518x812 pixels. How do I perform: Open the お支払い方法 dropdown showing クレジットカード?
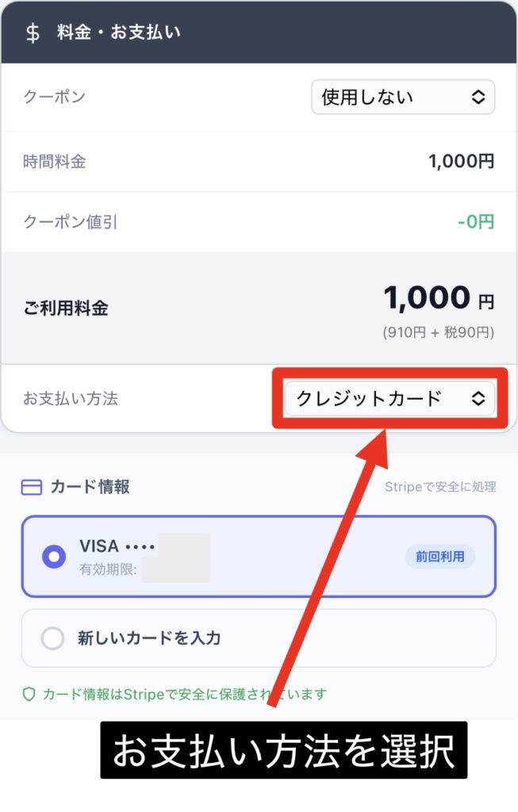point(389,399)
